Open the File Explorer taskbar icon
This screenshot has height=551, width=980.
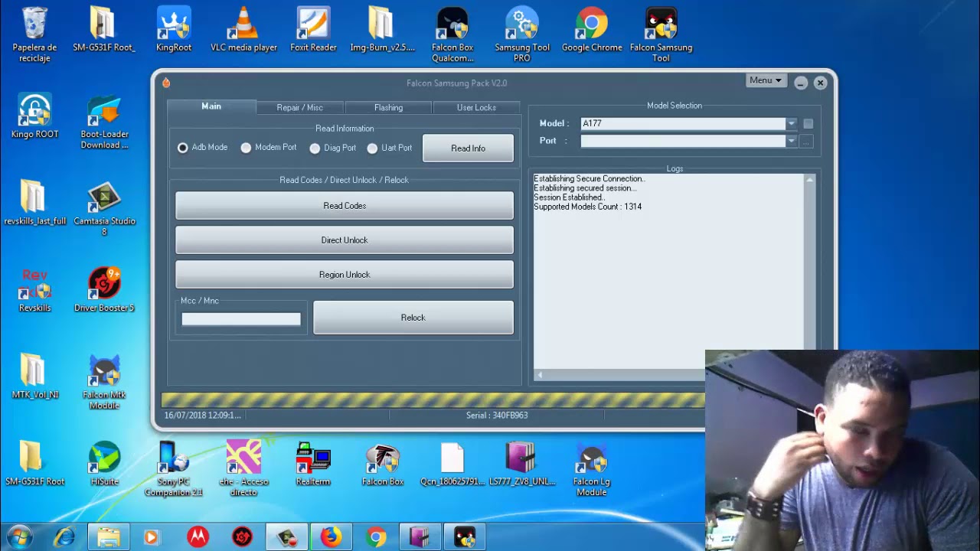[x=109, y=537]
